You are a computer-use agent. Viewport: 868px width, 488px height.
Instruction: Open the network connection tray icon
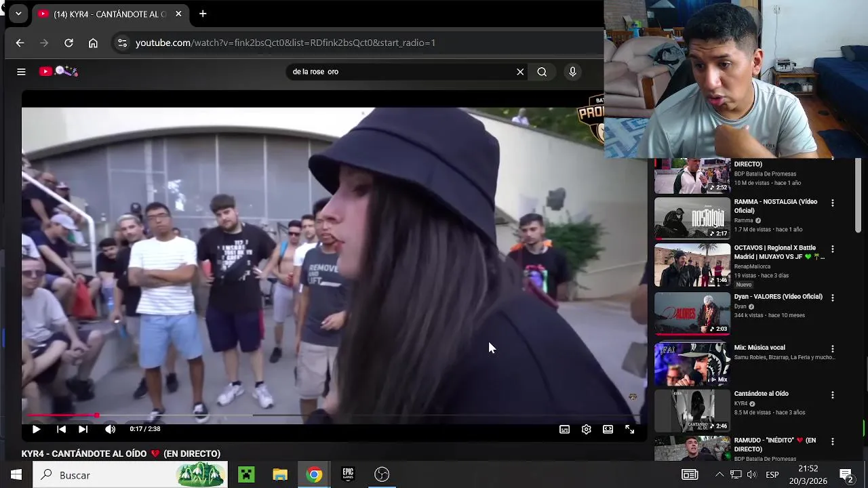click(736, 474)
